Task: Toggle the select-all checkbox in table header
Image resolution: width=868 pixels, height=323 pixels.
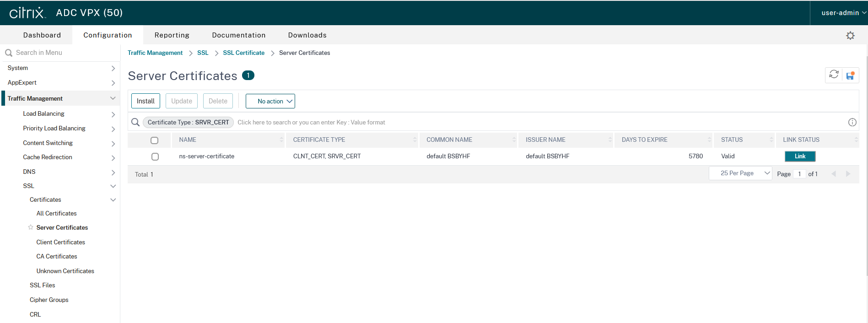Action: [155, 140]
